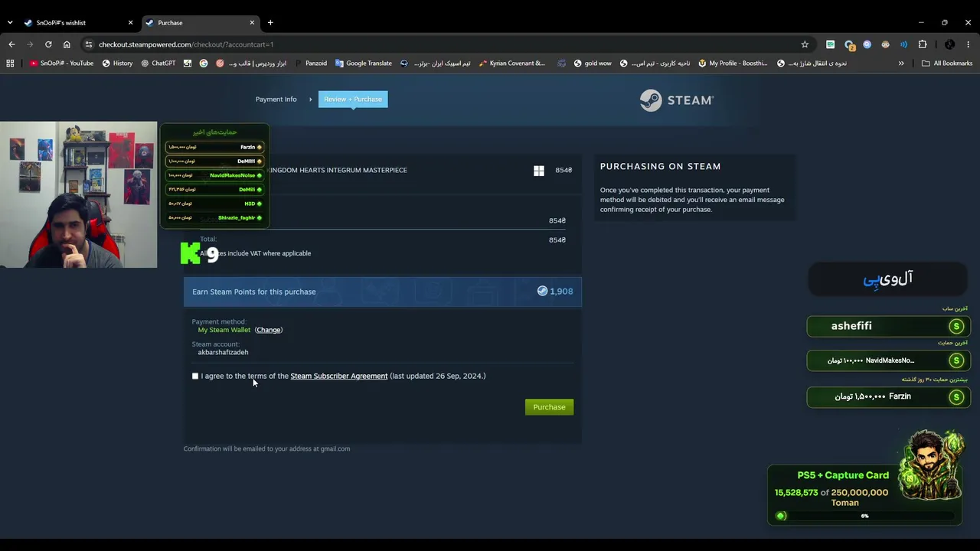Click the gmail.com confirmation email notice
The width and height of the screenshot is (980, 551).
tap(266, 449)
